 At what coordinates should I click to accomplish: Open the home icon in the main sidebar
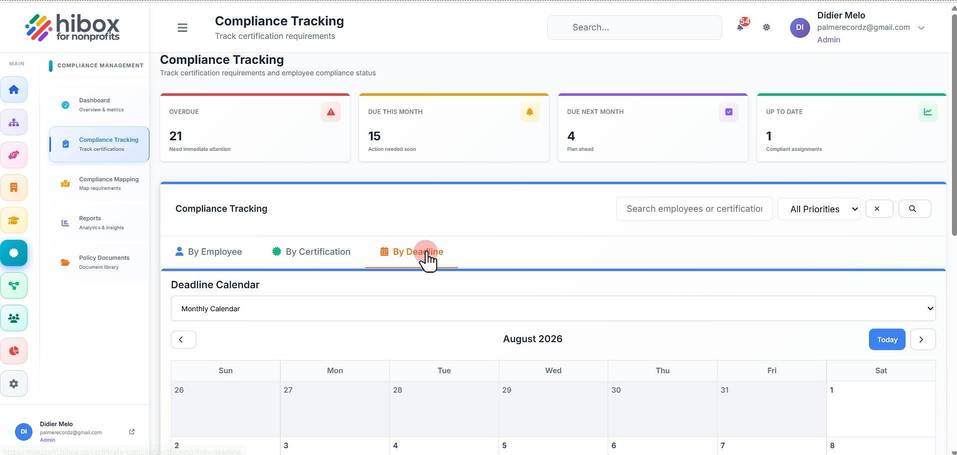point(13,90)
